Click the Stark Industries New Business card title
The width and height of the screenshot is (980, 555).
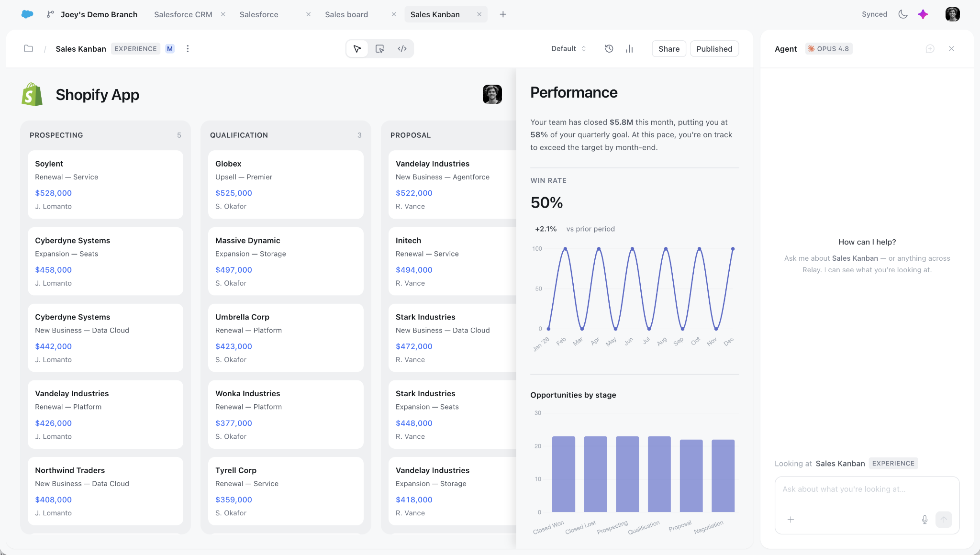click(425, 317)
